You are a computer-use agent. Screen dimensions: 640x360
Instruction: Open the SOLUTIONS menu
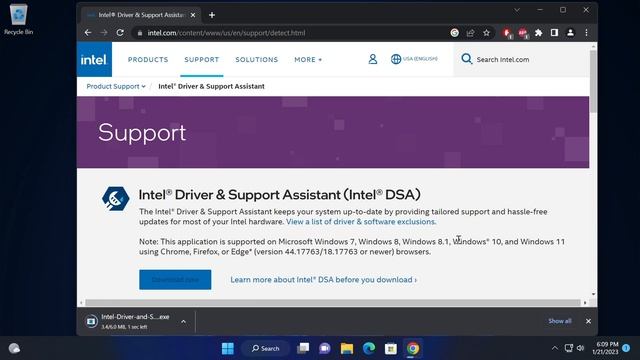(256, 60)
